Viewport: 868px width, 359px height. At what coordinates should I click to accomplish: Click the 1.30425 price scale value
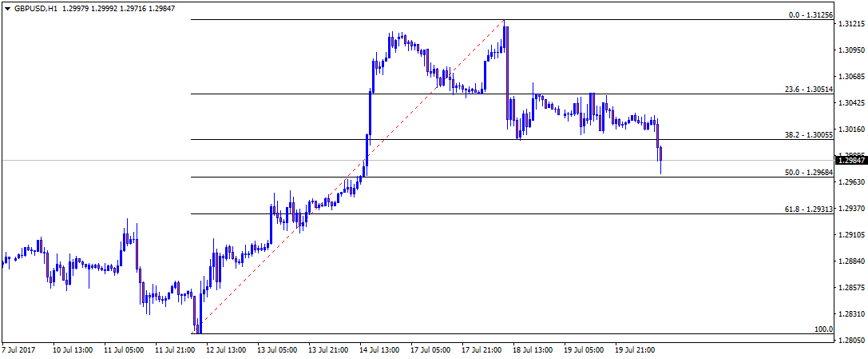(x=850, y=103)
